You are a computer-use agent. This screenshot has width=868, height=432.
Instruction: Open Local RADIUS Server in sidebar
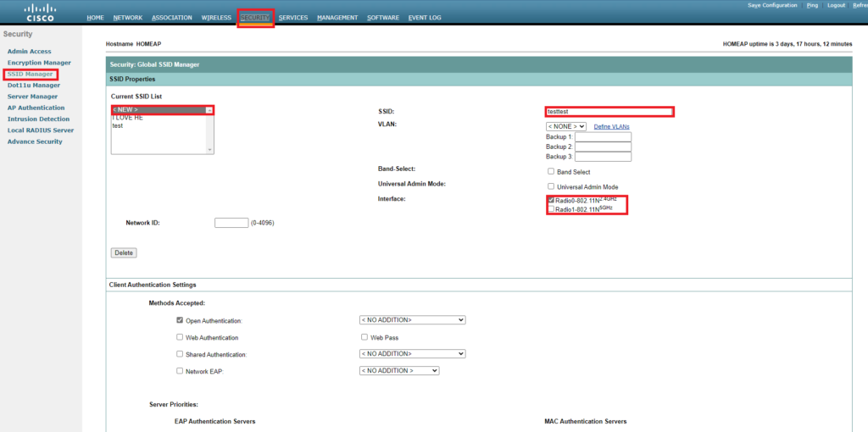point(41,130)
